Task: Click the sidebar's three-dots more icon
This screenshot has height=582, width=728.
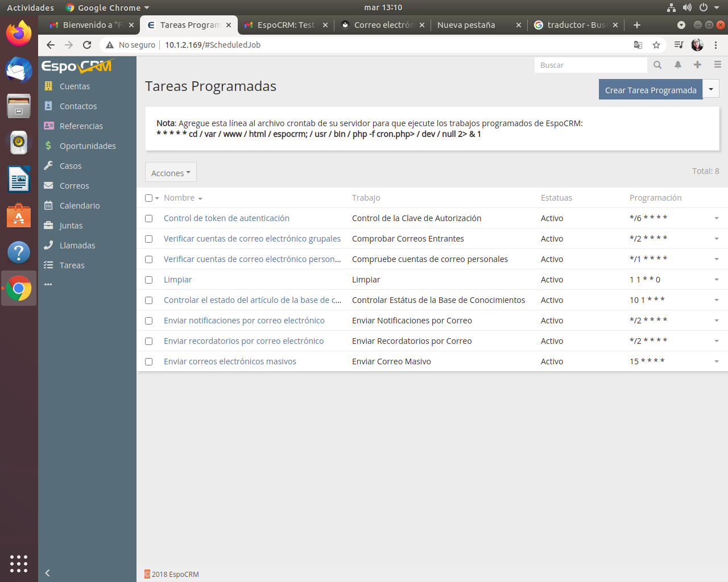Action: click(48, 285)
